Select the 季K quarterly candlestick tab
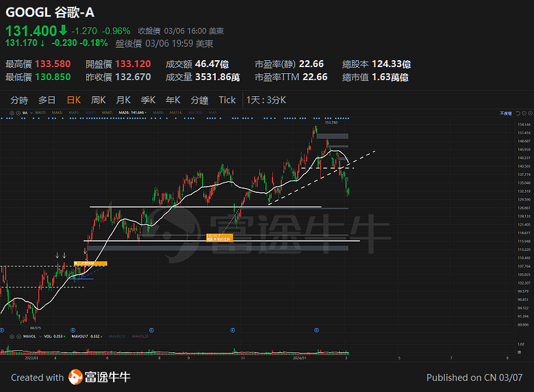 point(148,100)
